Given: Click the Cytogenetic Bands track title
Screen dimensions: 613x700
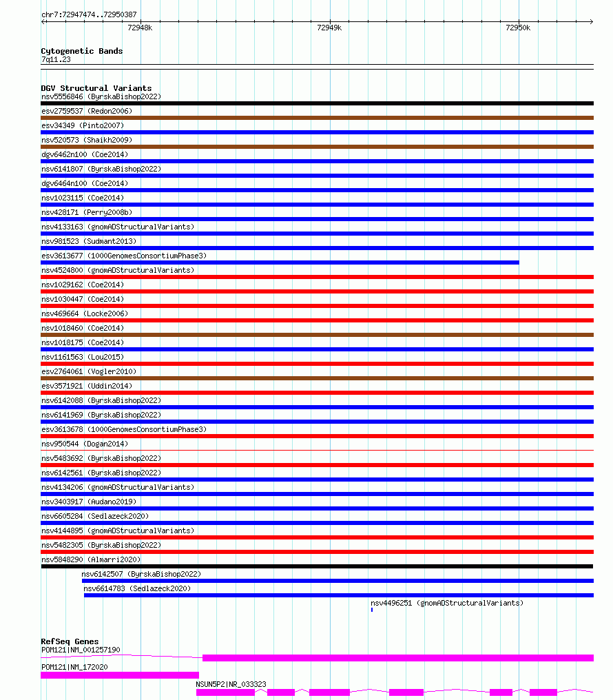Looking at the screenshot, I should coord(82,51).
